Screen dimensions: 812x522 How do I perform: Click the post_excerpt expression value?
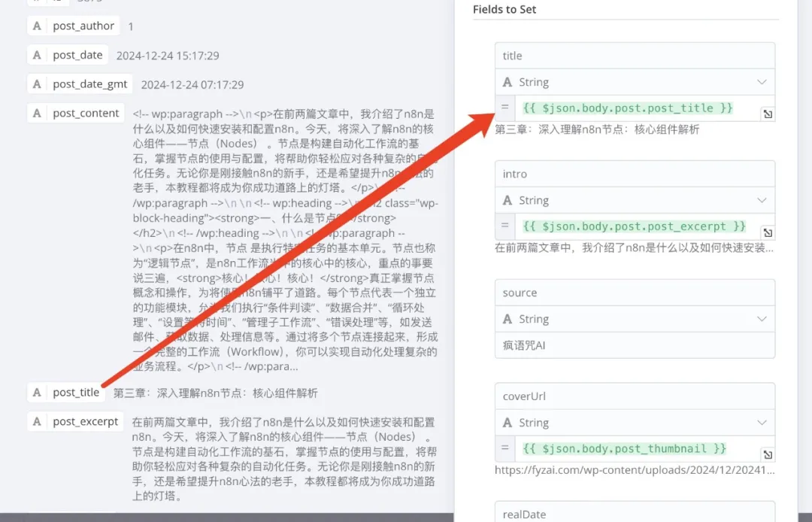click(x=635, y=226)
